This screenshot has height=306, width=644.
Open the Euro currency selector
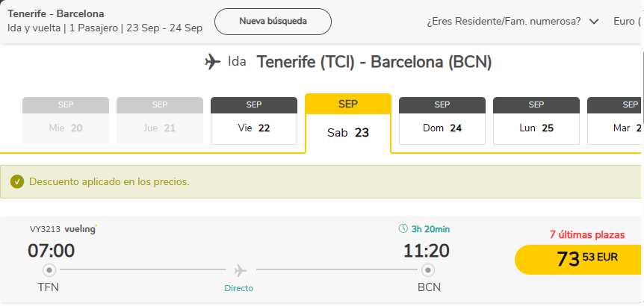click(x=628, y=22)
